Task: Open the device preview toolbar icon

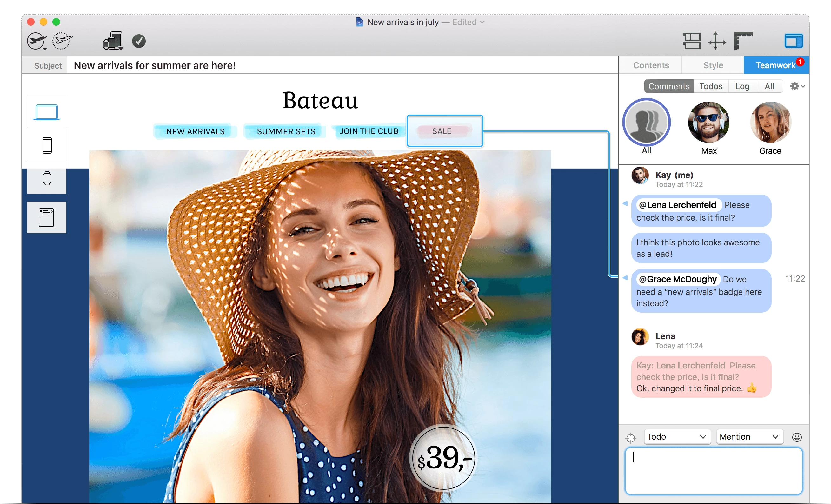Action: tap(113, 41)
